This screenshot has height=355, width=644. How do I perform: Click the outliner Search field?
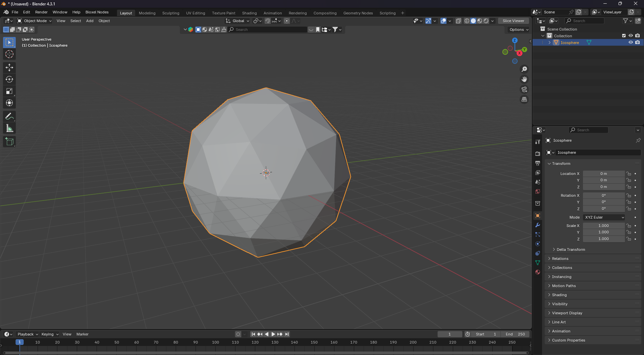coord(584,21)
